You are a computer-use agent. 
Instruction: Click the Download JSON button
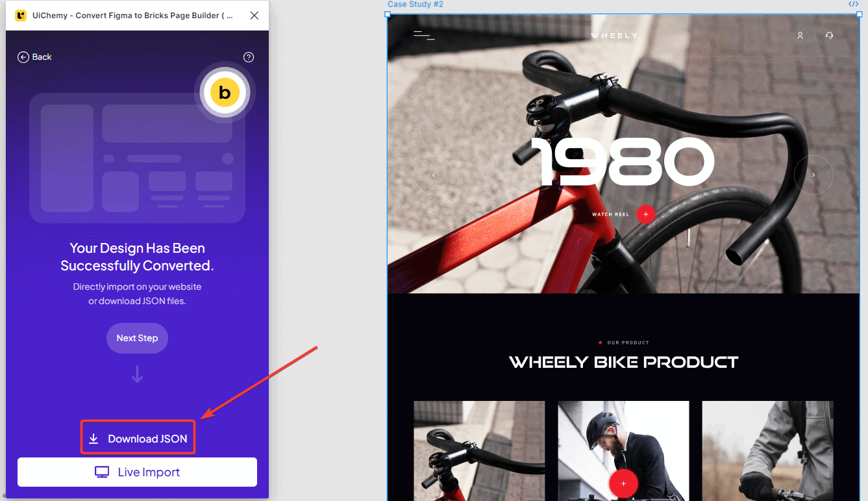[138, 439]
